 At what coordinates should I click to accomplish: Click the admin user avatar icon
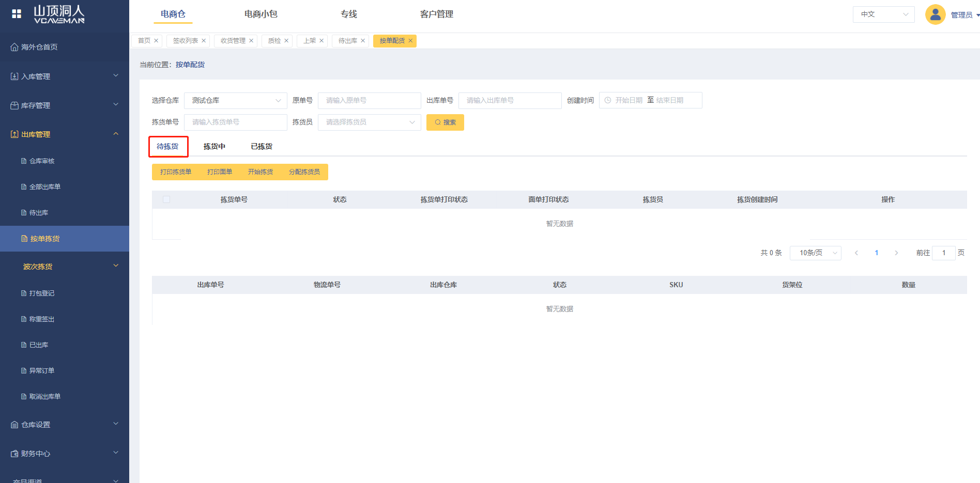click(935, 14)
